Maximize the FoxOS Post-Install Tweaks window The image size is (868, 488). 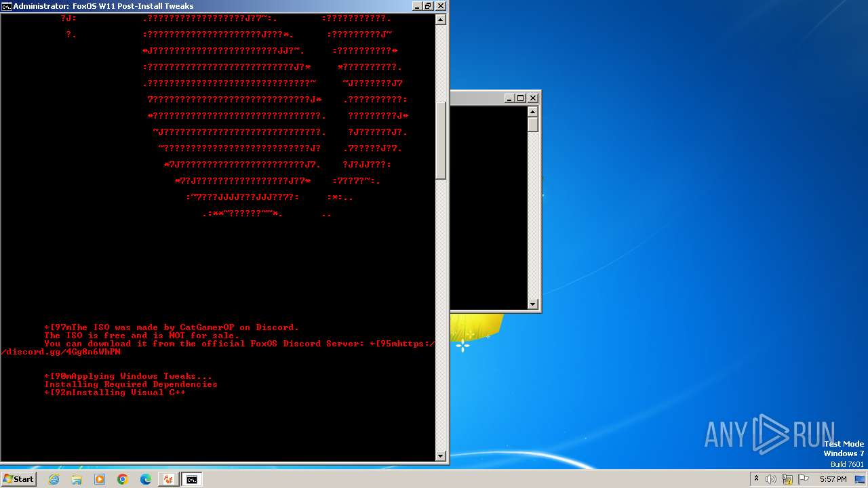click(x=428, y=6)
